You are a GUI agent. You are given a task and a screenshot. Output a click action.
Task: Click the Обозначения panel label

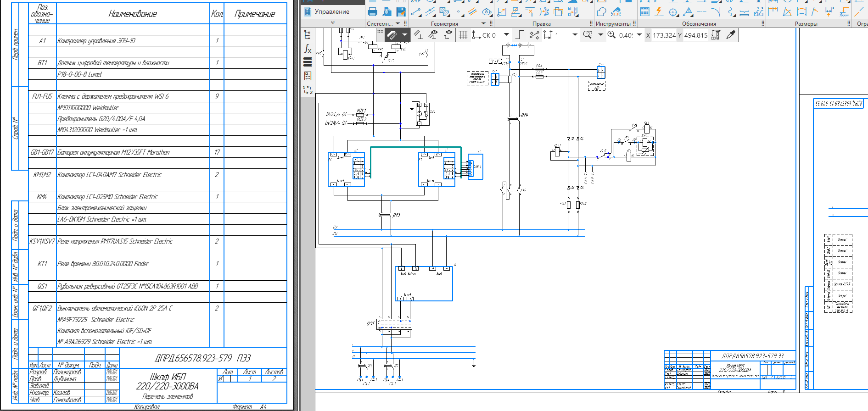(x=699, y=24)
